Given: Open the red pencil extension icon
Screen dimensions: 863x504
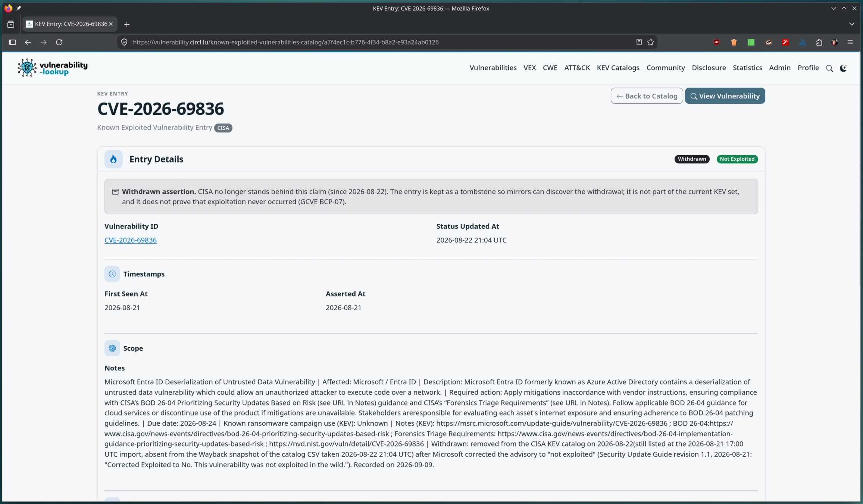Looking at the screenshot, I should [x=785, y=42].
